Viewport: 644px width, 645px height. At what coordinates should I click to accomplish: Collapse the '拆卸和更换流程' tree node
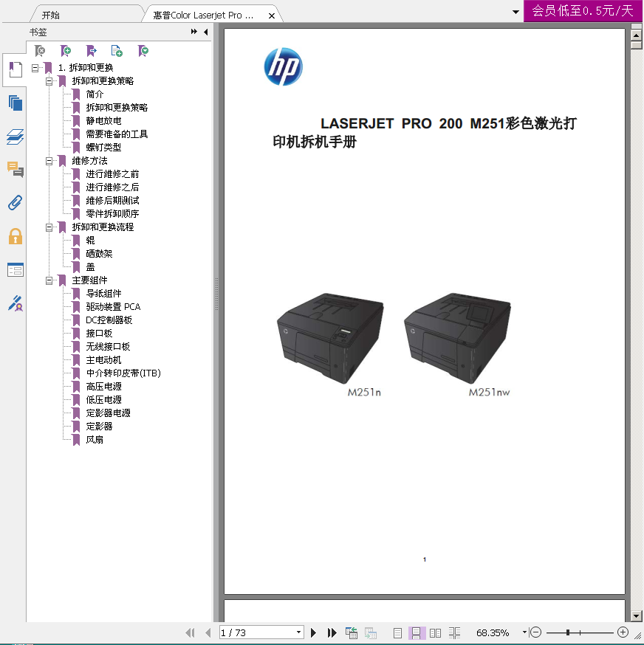[49, 227]
